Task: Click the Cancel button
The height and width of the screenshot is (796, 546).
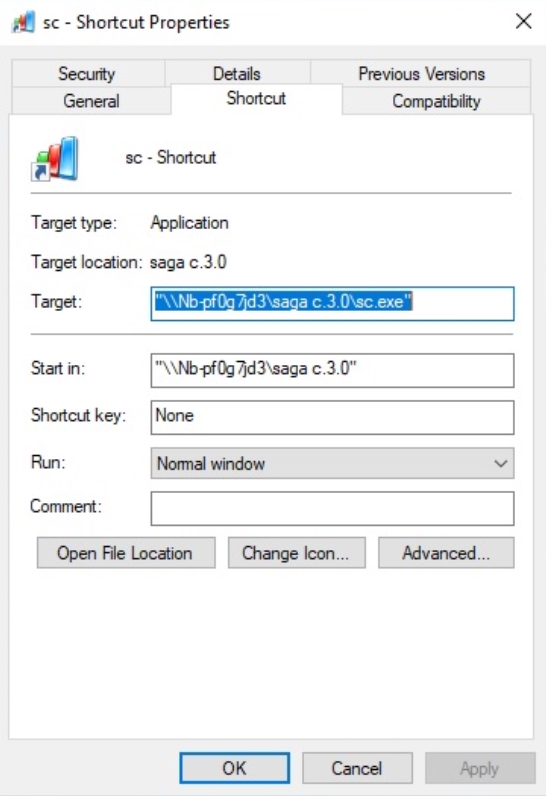Action: 357,768
